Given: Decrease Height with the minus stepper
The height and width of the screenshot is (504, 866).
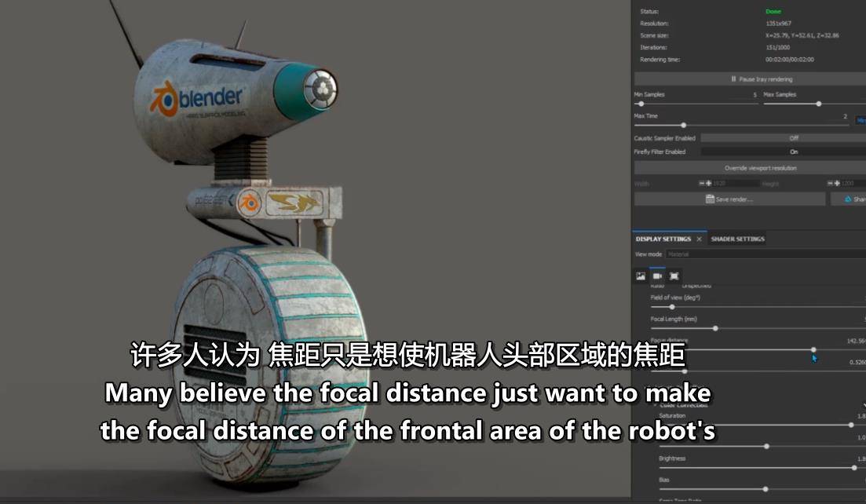Looking at the screenshot, I should pos(830,183).
